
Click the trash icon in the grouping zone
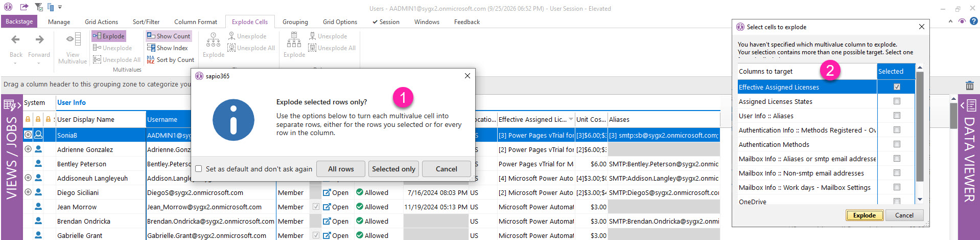tap(969, 85)
